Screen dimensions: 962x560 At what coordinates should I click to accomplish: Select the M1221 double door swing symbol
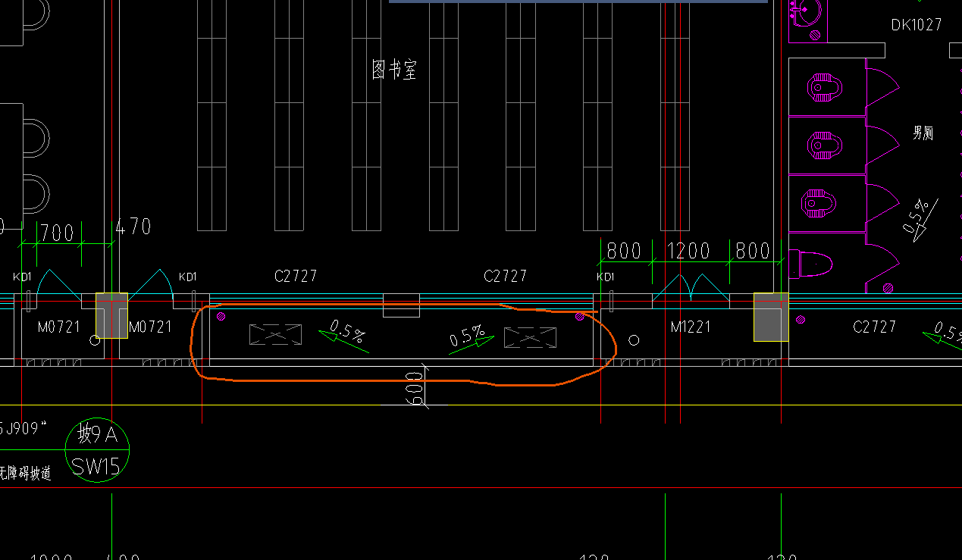[691, 289]
